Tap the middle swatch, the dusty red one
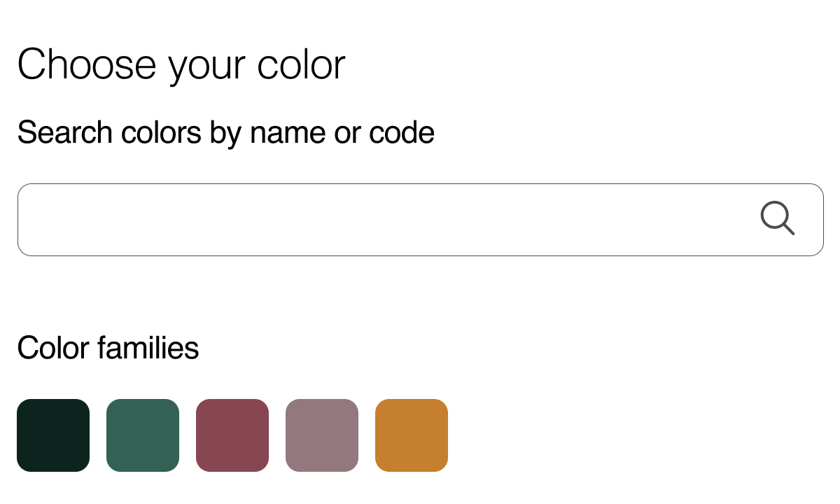840x504 pixels. pos(232,435)
